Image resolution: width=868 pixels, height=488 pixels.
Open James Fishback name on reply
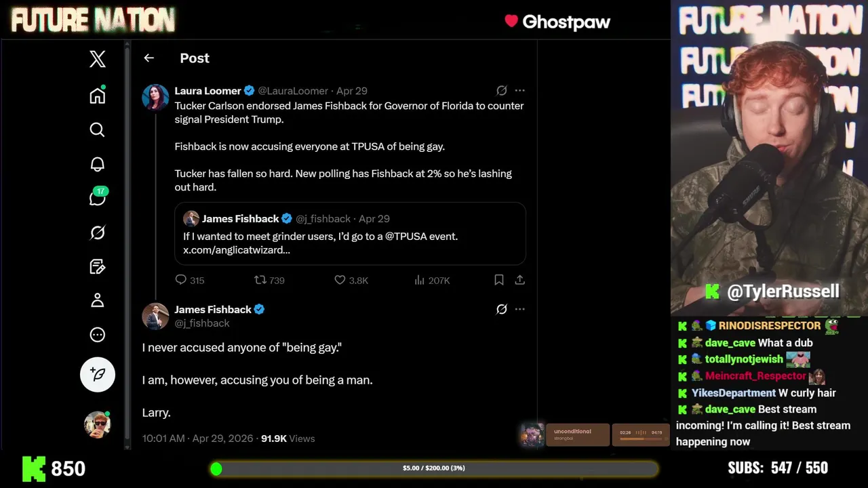coord(213,310)
